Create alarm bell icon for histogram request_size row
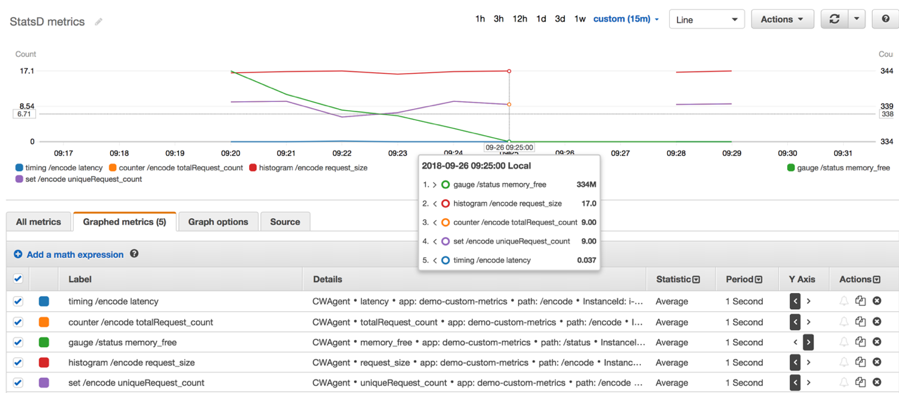Image resolution: width=899 pixels, height=393 pixels. [x=843, y=363]
